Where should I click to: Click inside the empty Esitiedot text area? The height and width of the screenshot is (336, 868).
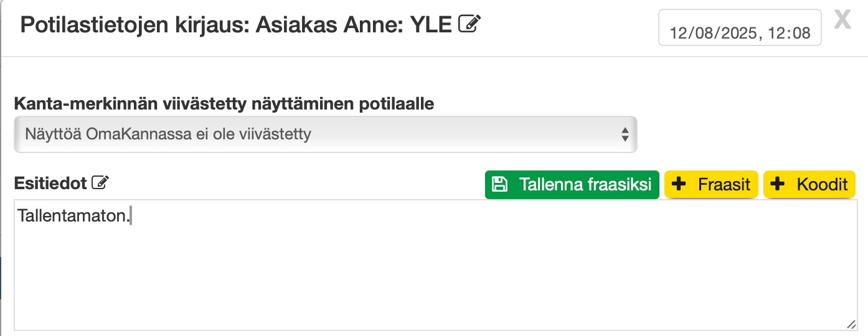pos(436,274)
